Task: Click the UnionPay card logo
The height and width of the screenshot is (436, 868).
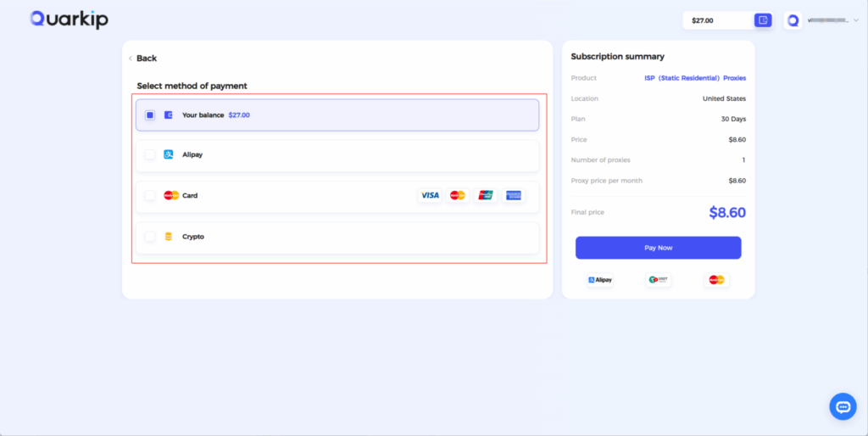Action: (486, 195)
